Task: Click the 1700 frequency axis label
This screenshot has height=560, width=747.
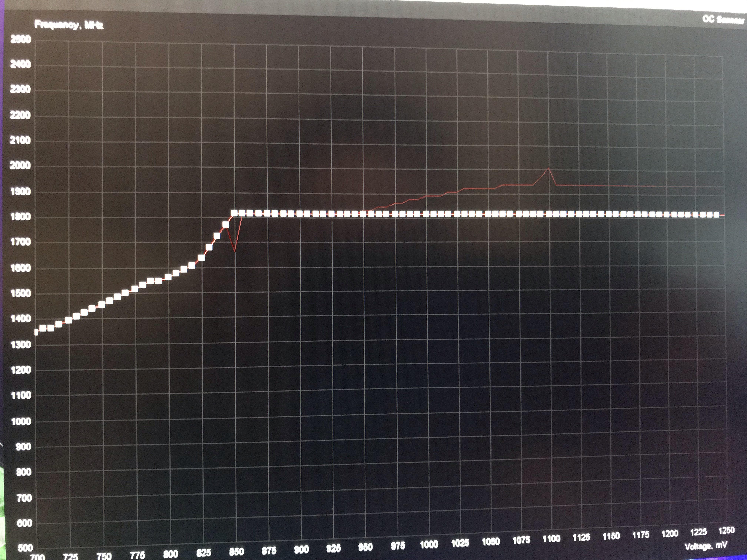Action: 21,242
